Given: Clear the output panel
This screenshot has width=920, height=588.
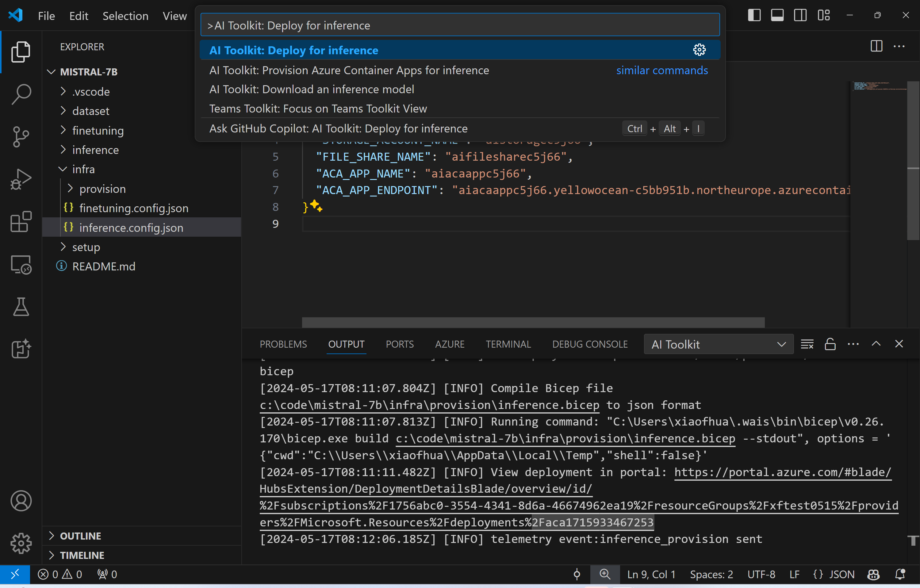Looking at the screenshot, I should (x=807, y=344).
